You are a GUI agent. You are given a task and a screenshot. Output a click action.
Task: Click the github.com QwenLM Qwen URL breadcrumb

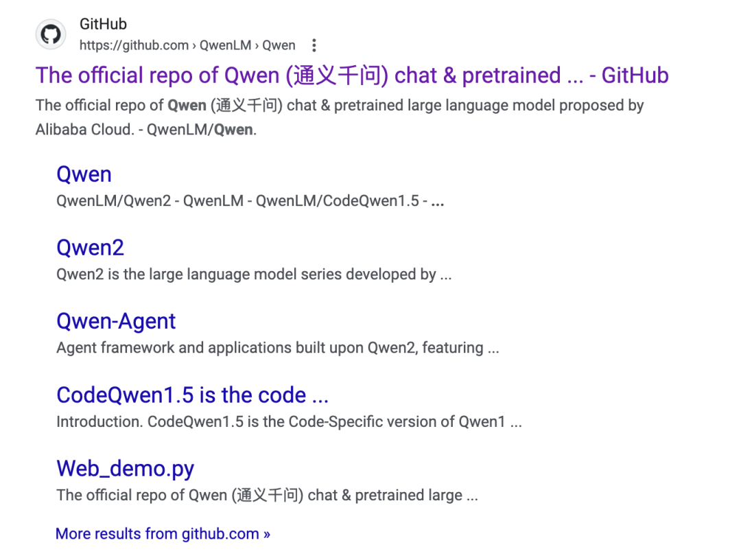point(187,45)
